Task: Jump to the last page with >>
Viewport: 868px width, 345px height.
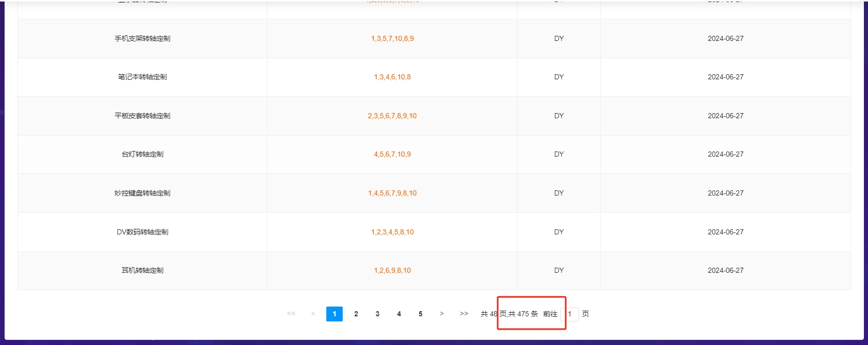Action: coord(464,314)
